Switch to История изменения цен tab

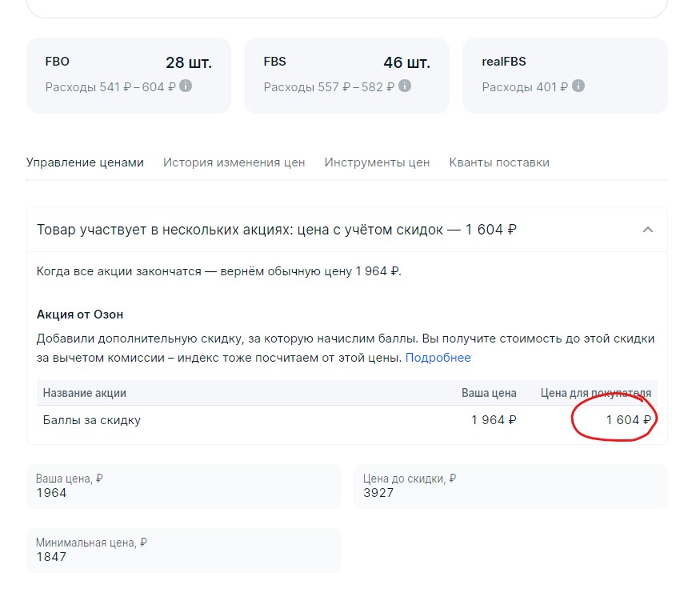(x=234, y=162)
